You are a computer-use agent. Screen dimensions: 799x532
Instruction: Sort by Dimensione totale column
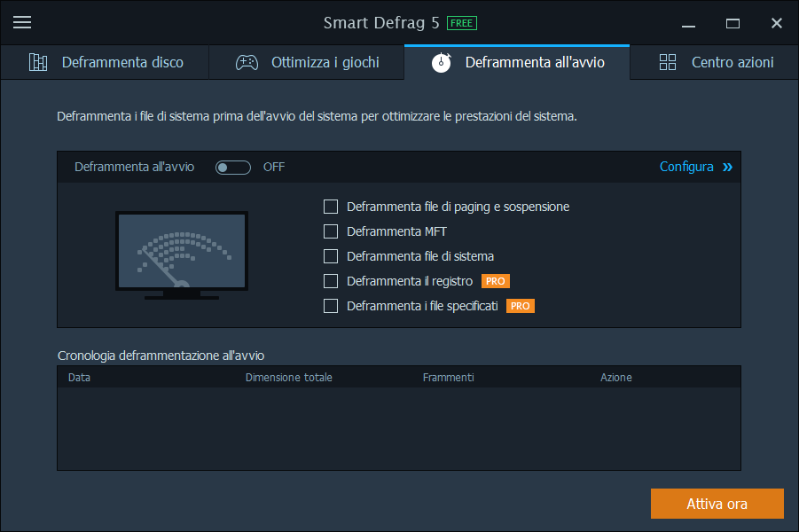tap(289, 378)
